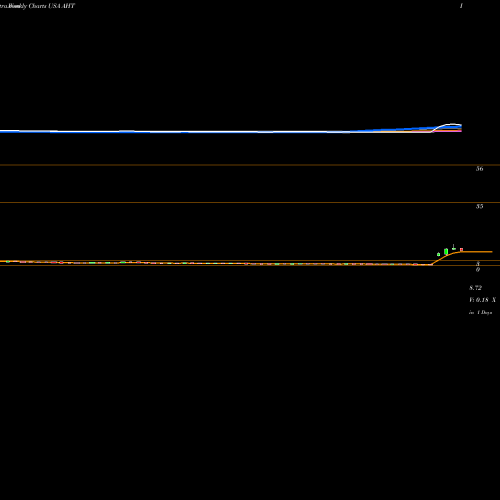Click the chart title text 'Charts USA AHT'
The height and width of the screenshot is (500, 500).
pos(52,6)
